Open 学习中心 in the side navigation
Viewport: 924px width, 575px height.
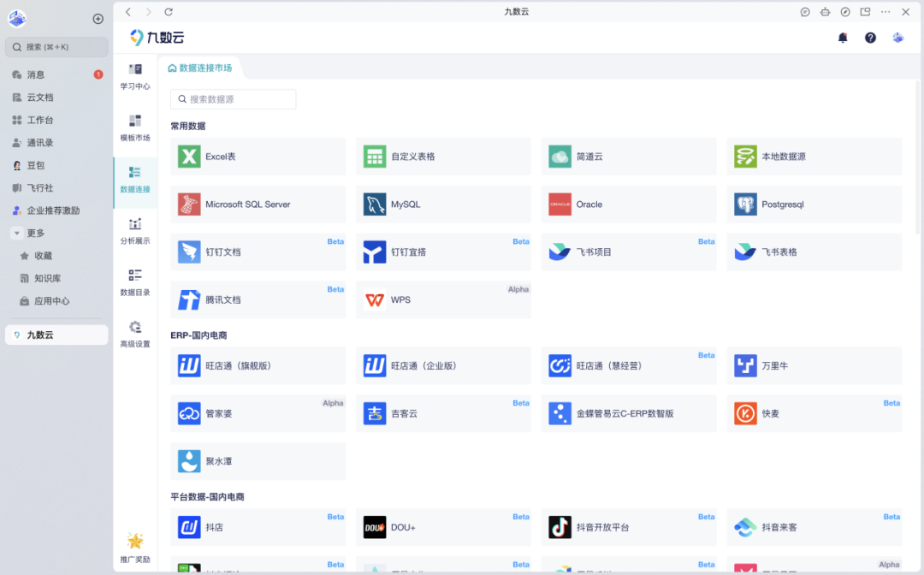point(135,77)
